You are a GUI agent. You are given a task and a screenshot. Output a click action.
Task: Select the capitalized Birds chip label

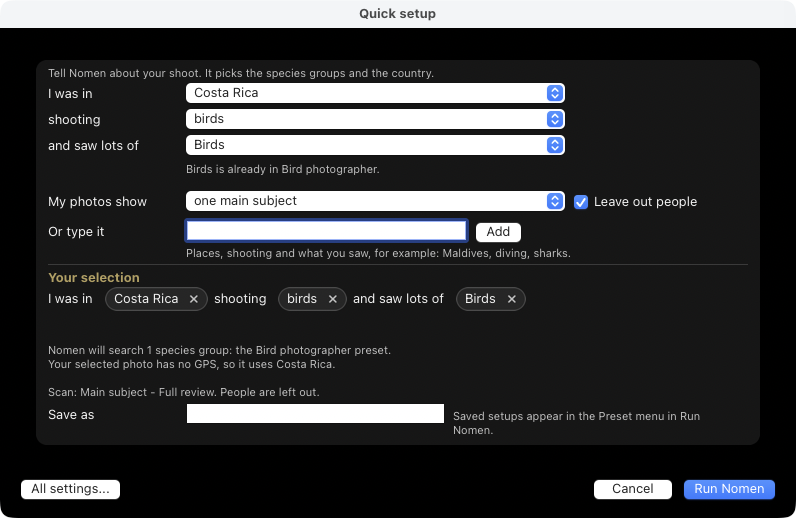480,299
